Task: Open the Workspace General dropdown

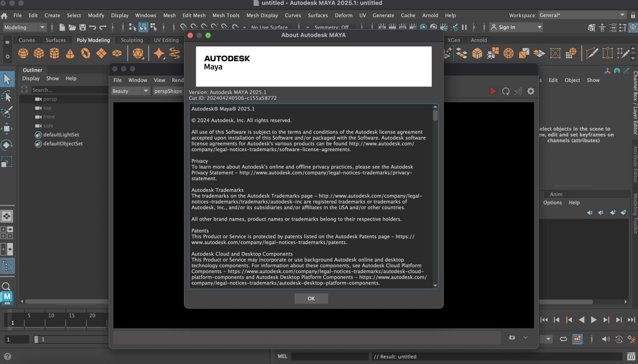Action: 582,15
